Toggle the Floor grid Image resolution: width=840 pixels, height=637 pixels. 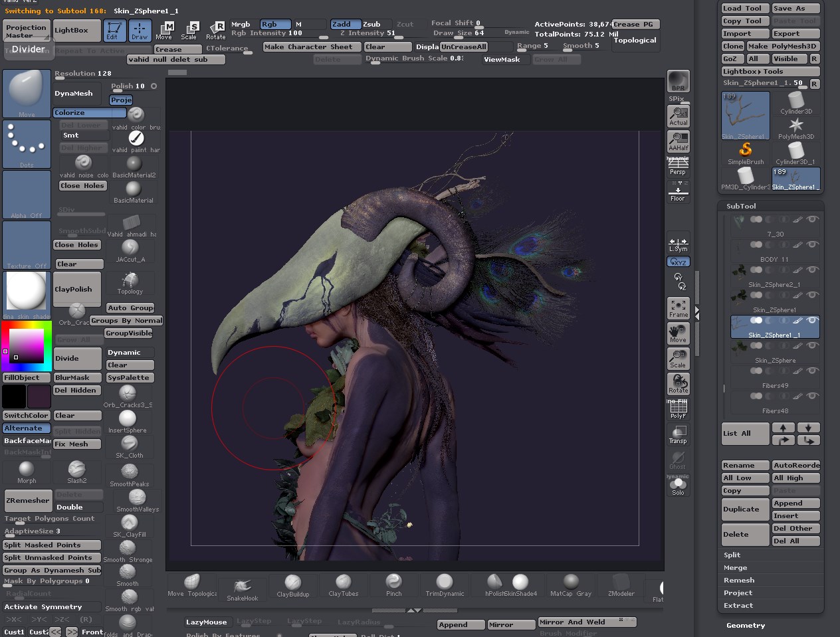678,192
